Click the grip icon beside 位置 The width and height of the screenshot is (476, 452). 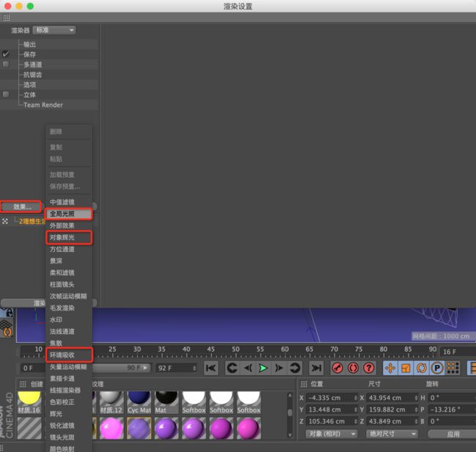[304, 385]
